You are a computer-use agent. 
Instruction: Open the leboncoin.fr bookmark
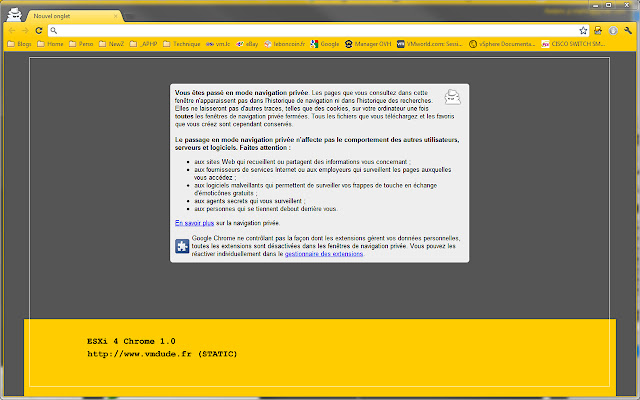pos(284,44)
